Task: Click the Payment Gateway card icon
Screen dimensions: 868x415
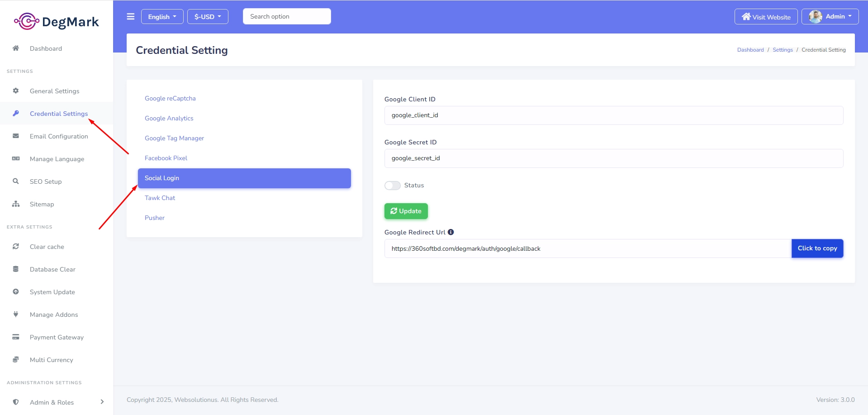Action: pyautogui.click(x=16, y=337)
